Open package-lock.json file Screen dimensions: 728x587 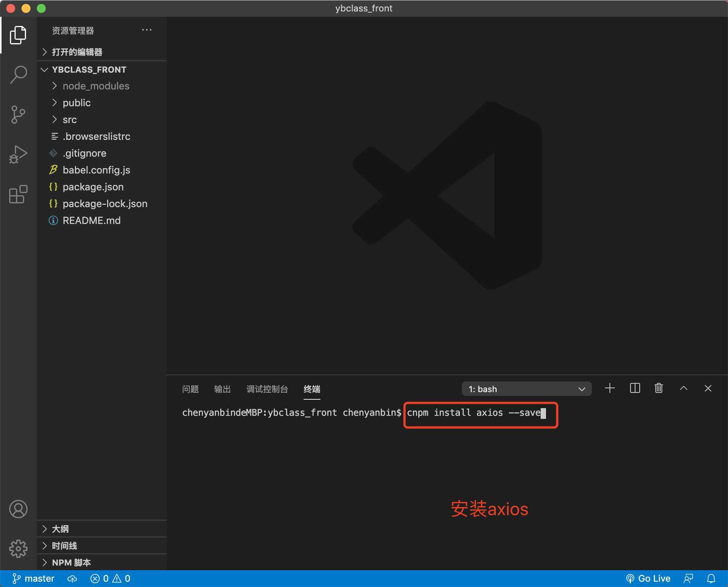point(102,204)
